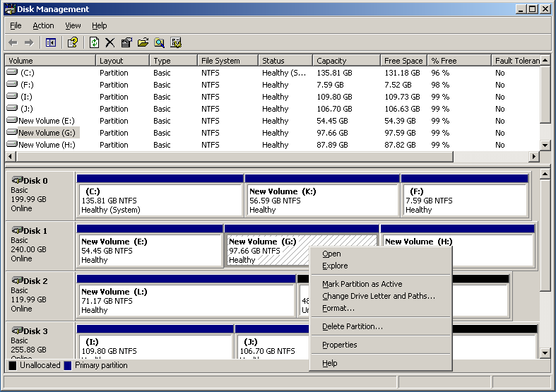Sort by the Capacity column header
556x392 pixels.
click(346, 61)
